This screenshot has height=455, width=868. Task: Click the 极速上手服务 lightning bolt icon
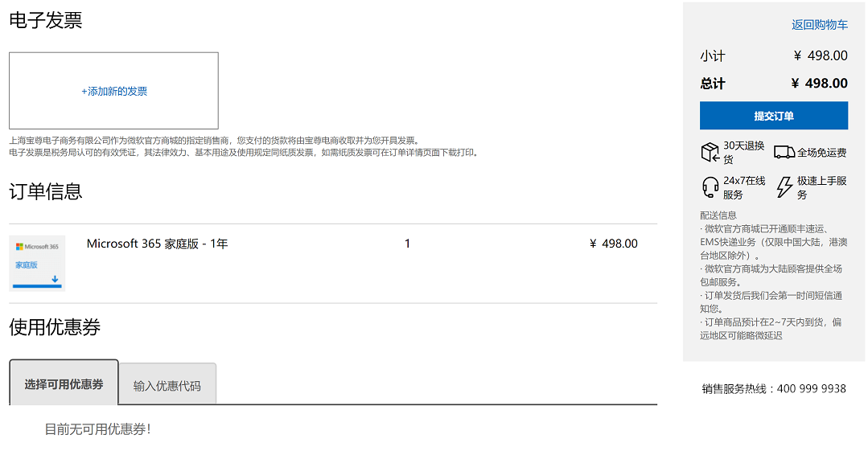(784, 187)
